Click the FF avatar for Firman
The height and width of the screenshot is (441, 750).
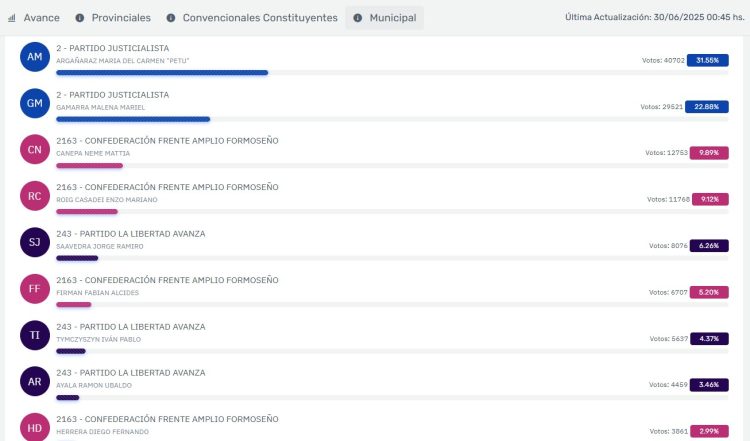click(x=35, y=288)
